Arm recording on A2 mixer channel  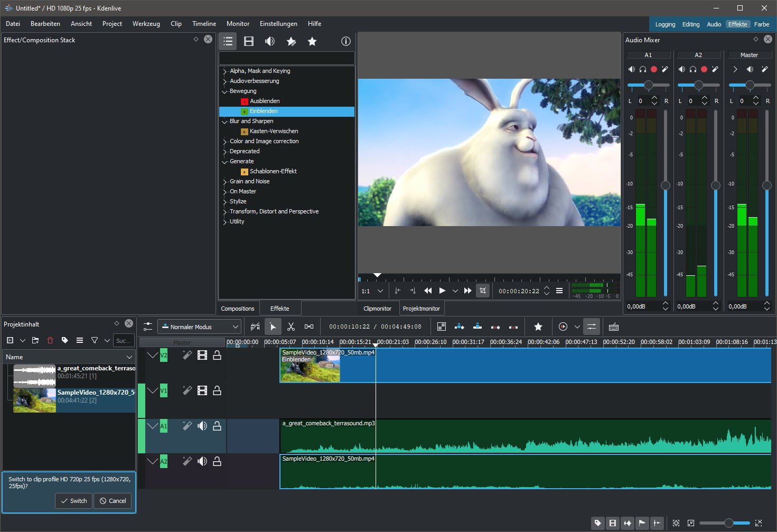pyautogui.click(x=704, y=69)
